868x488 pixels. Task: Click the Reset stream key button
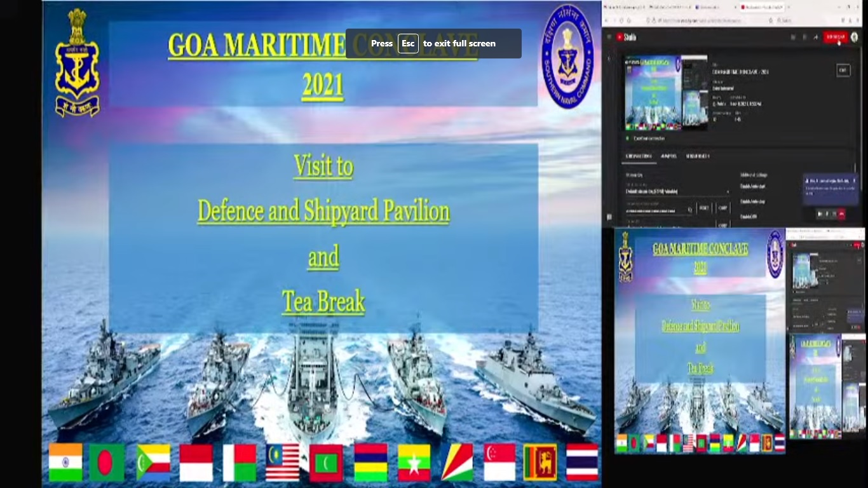point(704,208)
